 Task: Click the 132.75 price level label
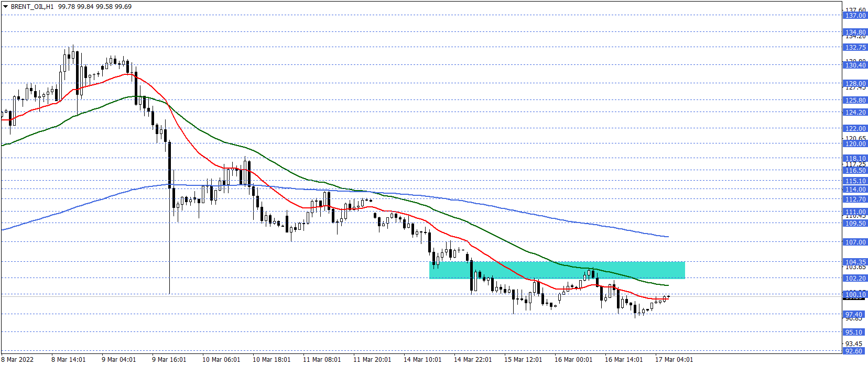pyautogui.click(x=855, y=48)
